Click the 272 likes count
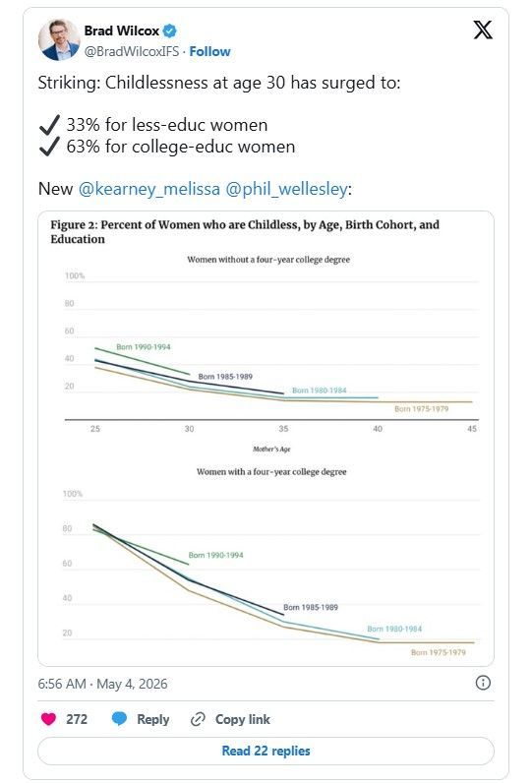532x783 pixels. point(77,719)
